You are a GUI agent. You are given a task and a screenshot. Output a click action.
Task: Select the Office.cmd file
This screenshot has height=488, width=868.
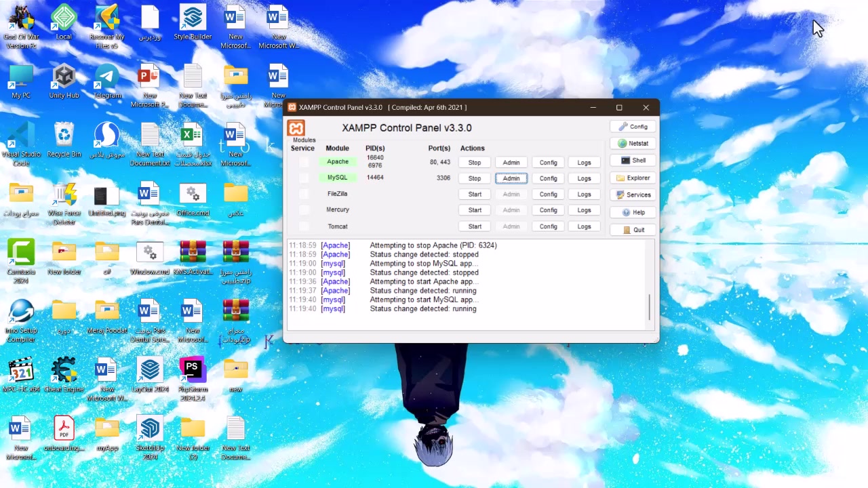(193, 200)
